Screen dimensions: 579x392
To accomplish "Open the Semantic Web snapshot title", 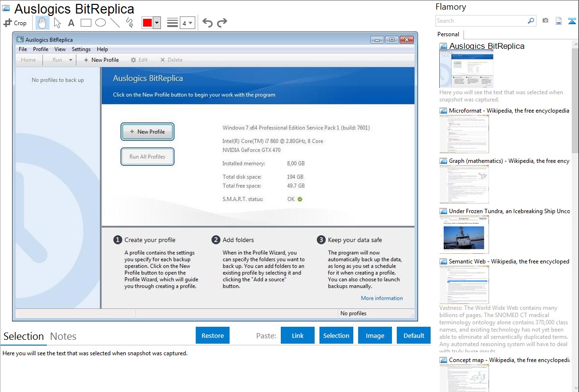I will pyautogui.click(x=509, y=261).
